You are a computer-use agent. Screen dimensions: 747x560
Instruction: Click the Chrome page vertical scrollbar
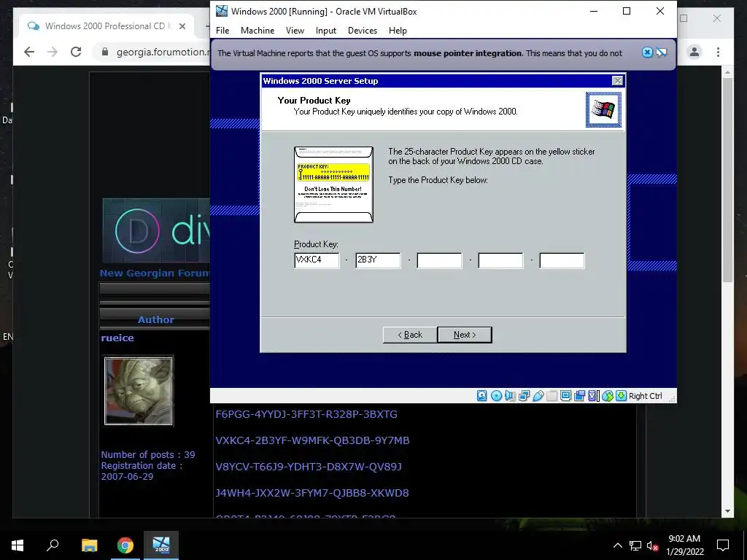(727, 181)
